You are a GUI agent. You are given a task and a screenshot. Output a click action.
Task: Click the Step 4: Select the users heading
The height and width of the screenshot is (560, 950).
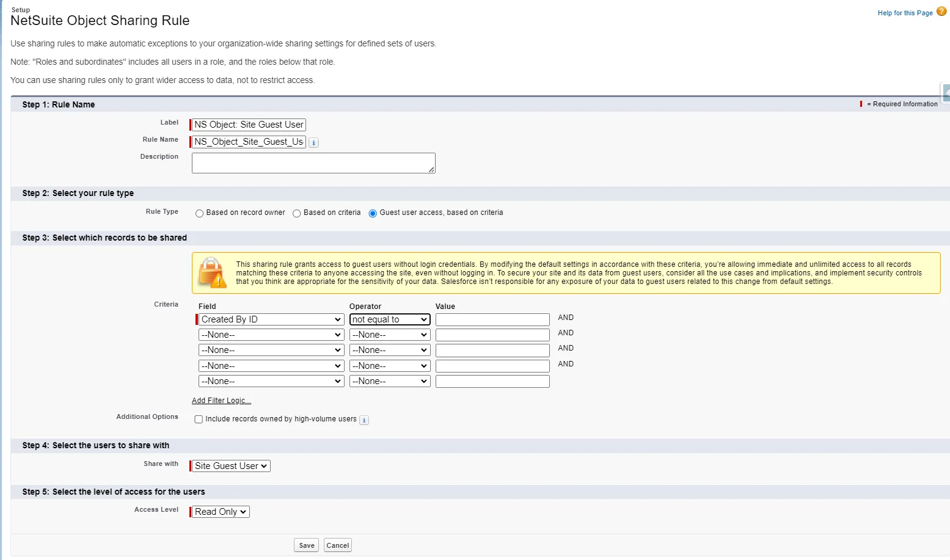tap(96, 445)
